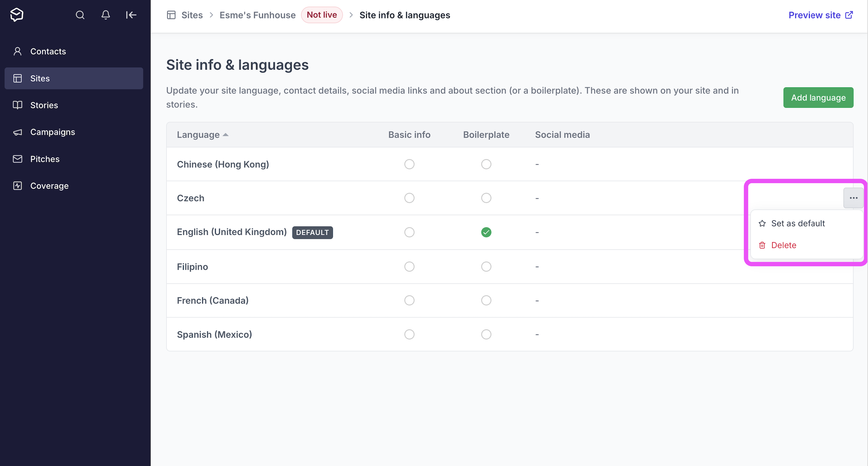868x466 pixels.
Task: Click the Basic info status circle for Czech
Action: click(x=409, y=198)
